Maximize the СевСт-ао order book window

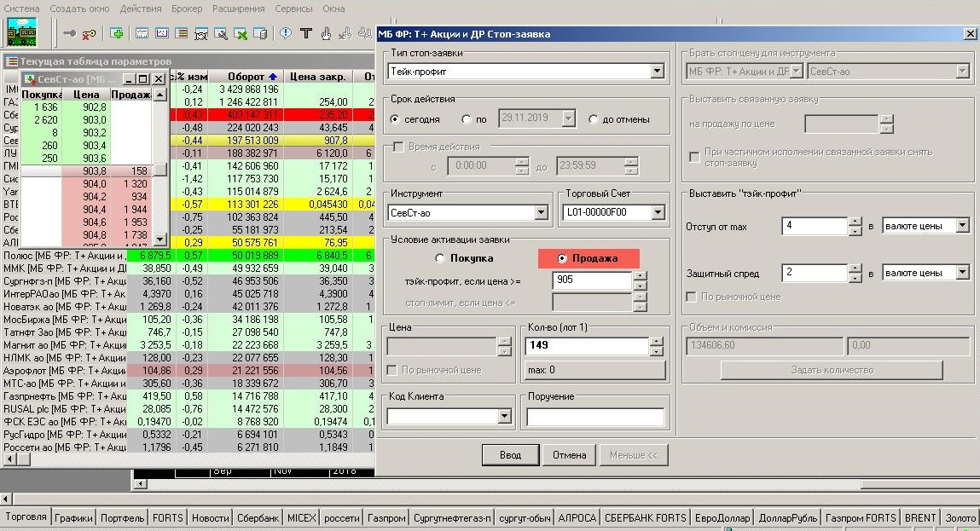click(x=143, y=78)
